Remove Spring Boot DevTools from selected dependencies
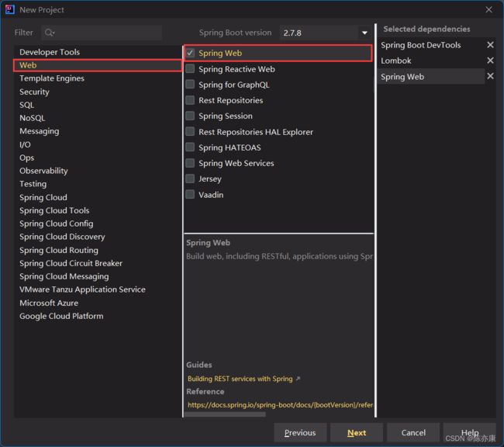Image resolution: width=504 pixels, height=447 pixels. coord(490,45)
